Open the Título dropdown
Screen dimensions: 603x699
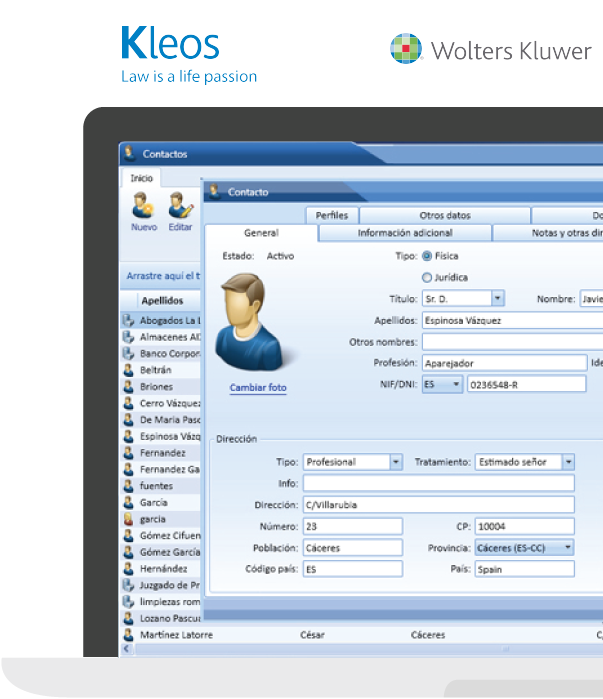497,299
